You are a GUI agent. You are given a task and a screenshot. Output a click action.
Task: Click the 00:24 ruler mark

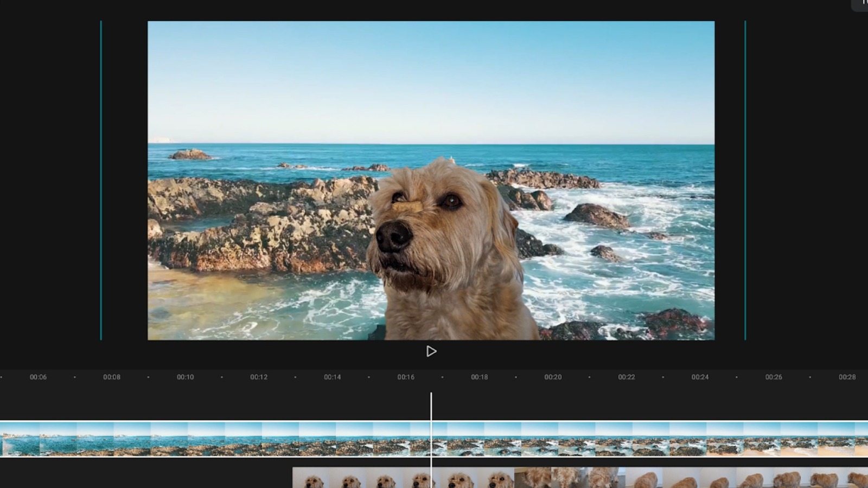[x=700, y=377]
